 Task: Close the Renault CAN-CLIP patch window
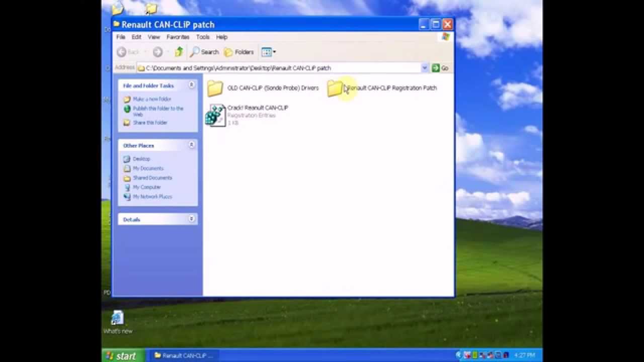click(x=448, y=24)
